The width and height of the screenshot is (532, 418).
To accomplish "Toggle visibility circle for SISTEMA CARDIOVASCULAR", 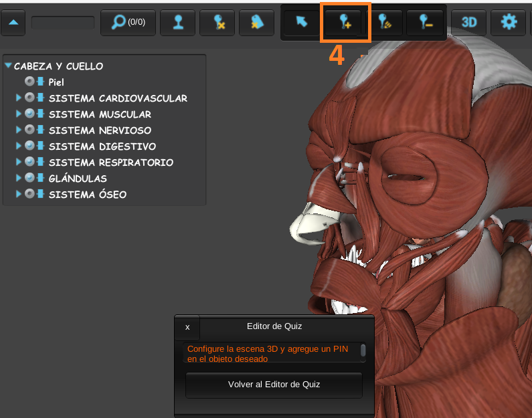I will 29,98.
